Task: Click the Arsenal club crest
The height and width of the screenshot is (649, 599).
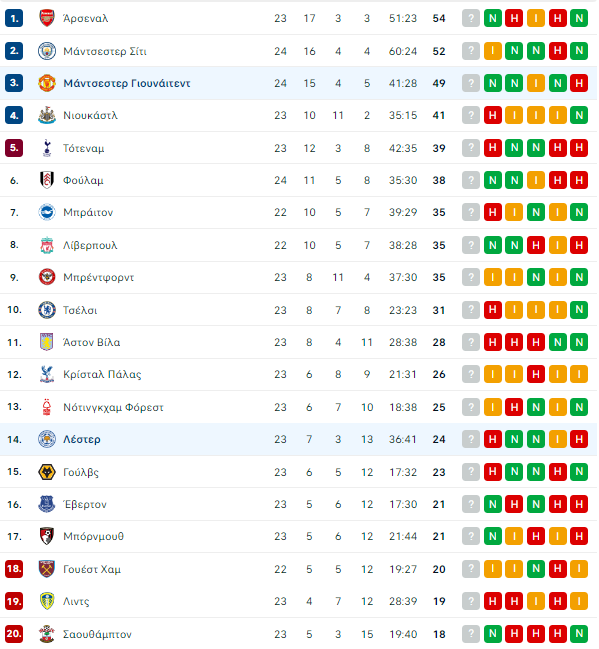Action: [47, 18]
